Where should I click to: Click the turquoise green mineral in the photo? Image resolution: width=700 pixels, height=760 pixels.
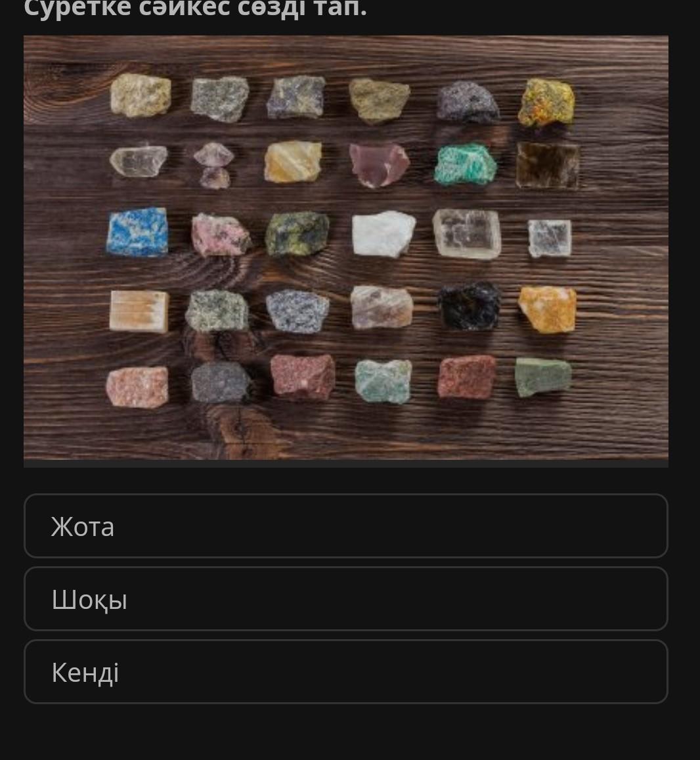[465, 164]
